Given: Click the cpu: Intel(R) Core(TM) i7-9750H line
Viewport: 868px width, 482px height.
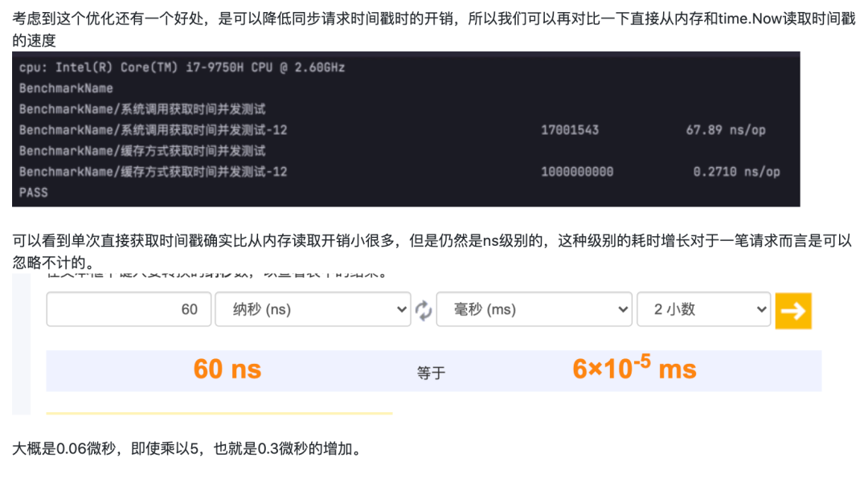Looking at the screenshot, I should 182,67.
